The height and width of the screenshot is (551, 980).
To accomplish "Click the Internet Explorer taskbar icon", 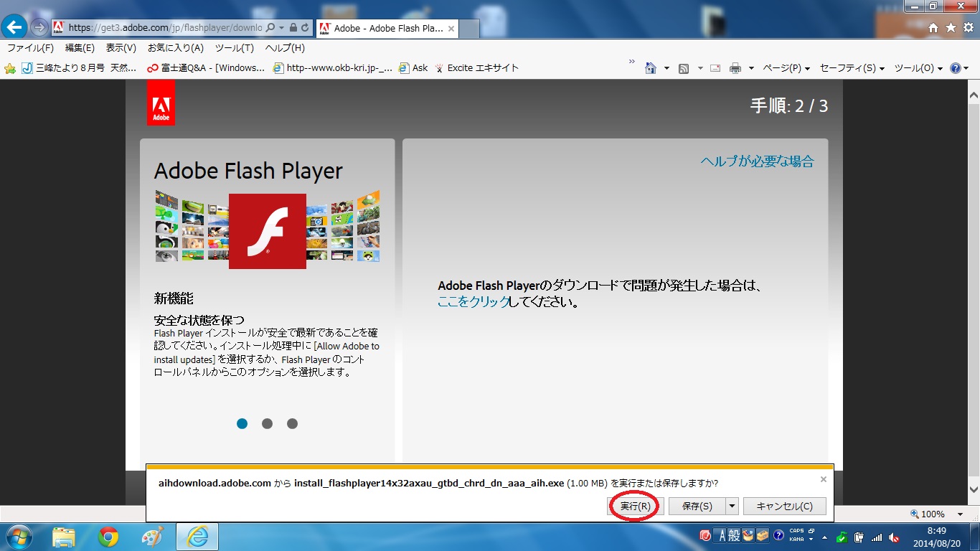I will (197, 537).
